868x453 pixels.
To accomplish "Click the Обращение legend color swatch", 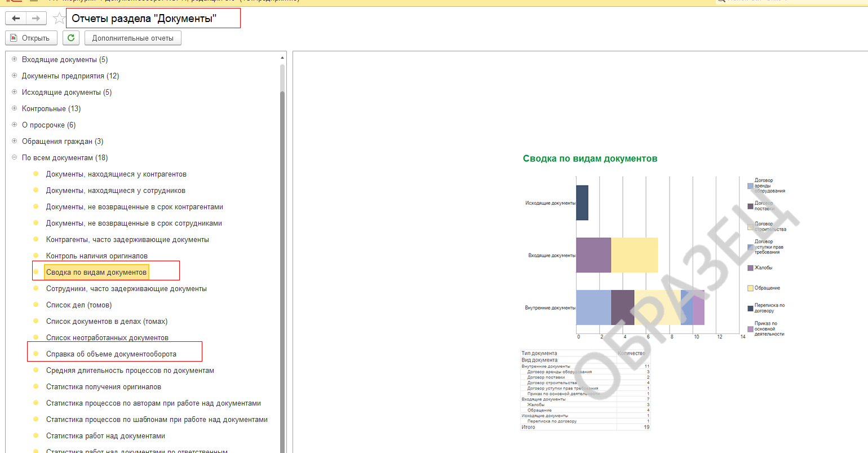I will click(x=750, y=288).
